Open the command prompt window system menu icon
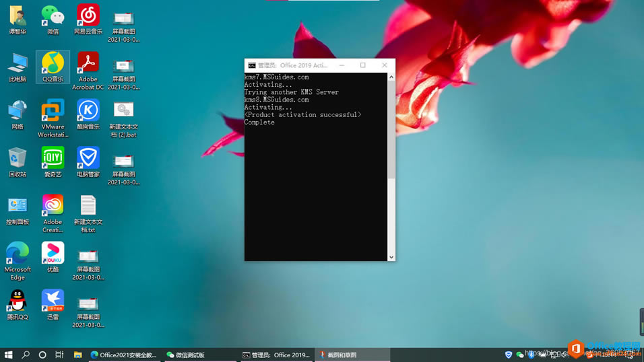The width and height of the screenshot is (644, 362). (252, 65)
